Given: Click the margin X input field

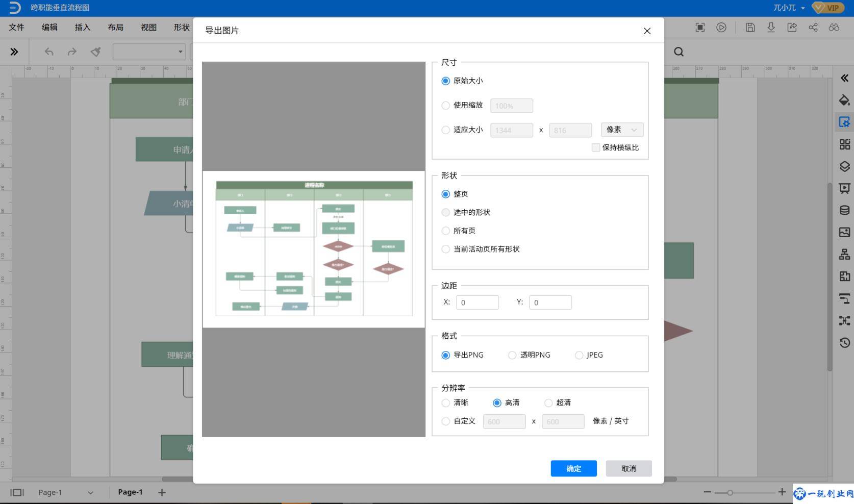Looking at the screenshot, I should point(478,303).
